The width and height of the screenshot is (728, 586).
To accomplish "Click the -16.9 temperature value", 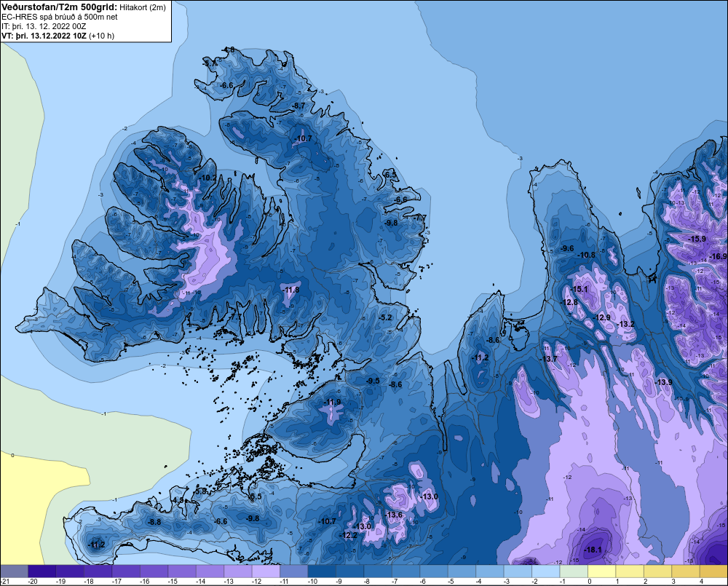I will pyautogui.click(x=719, y=256).
